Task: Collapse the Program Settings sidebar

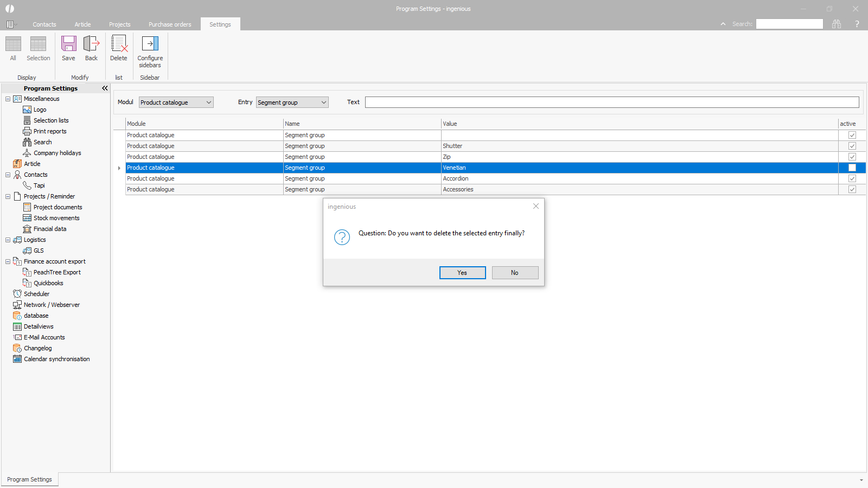Action: point(105,88)
